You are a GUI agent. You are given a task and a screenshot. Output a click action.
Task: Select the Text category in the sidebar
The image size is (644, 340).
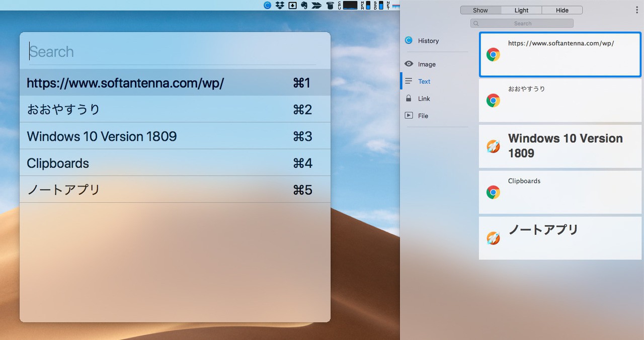[x=424, y=81]
